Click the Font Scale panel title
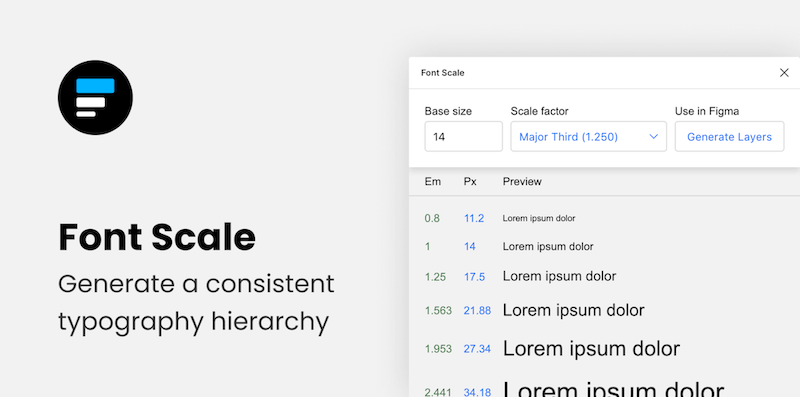 (x=442, y=73)
